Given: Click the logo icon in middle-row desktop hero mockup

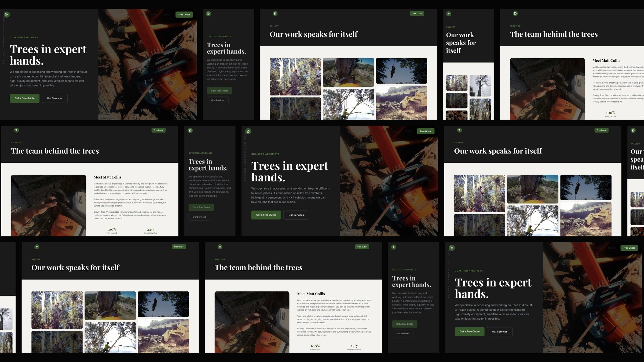Looking at the screenshot, I should pos(248,131).
